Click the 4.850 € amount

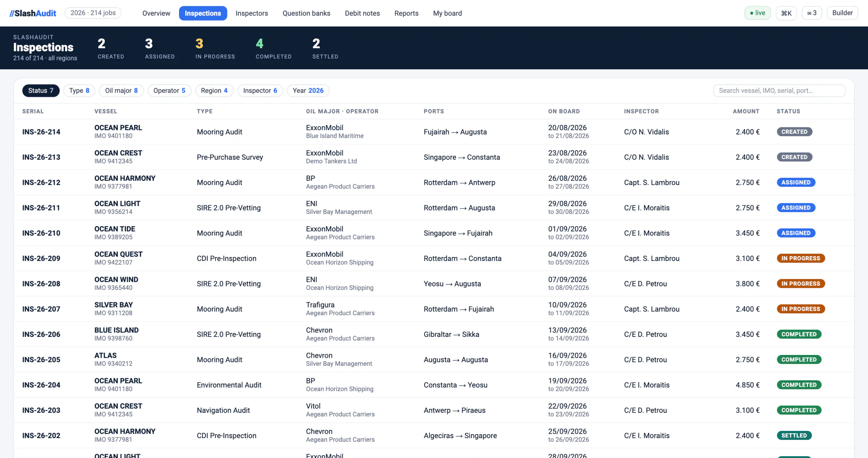[748, 385]
